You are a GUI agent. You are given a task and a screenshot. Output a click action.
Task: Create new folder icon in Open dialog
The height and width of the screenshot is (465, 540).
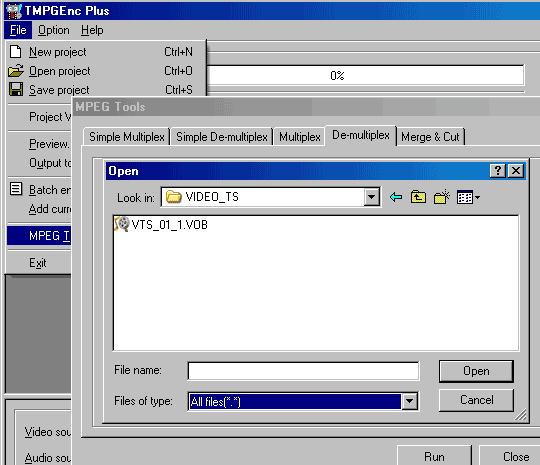coord(442,197)
